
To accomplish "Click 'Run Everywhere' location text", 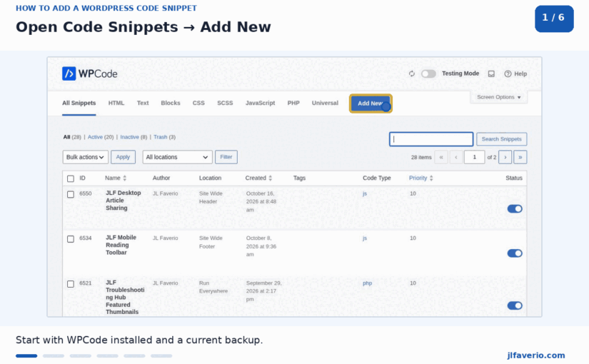I will (x=213, y=287).
